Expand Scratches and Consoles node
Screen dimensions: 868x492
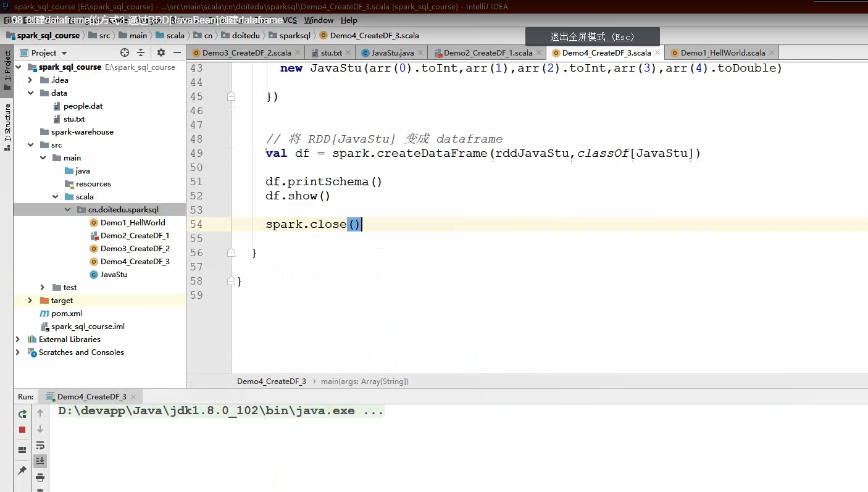coord(18,352)
